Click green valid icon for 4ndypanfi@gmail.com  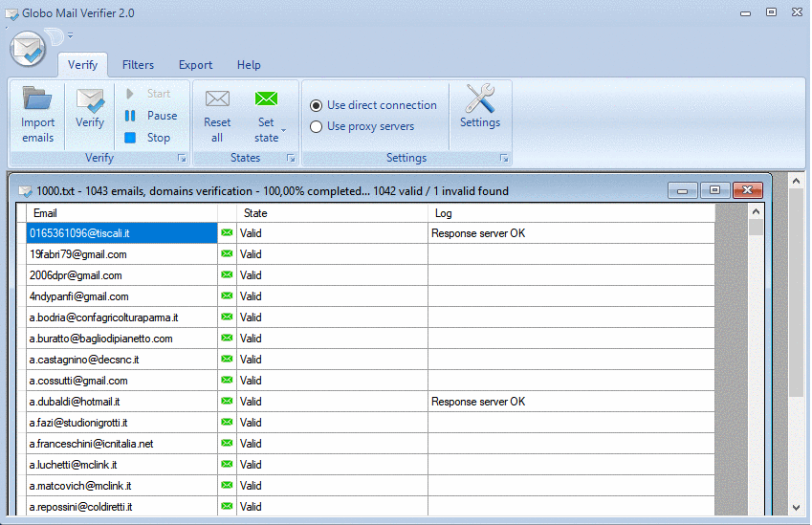coord(227,295)
